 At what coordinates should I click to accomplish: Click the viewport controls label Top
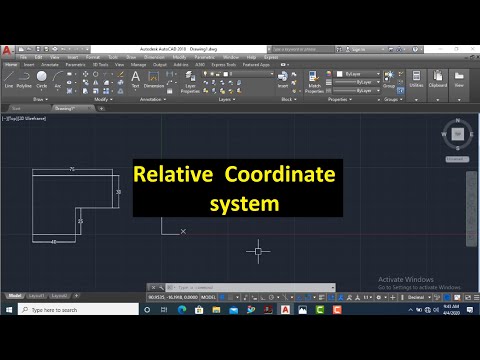point(12,118)
